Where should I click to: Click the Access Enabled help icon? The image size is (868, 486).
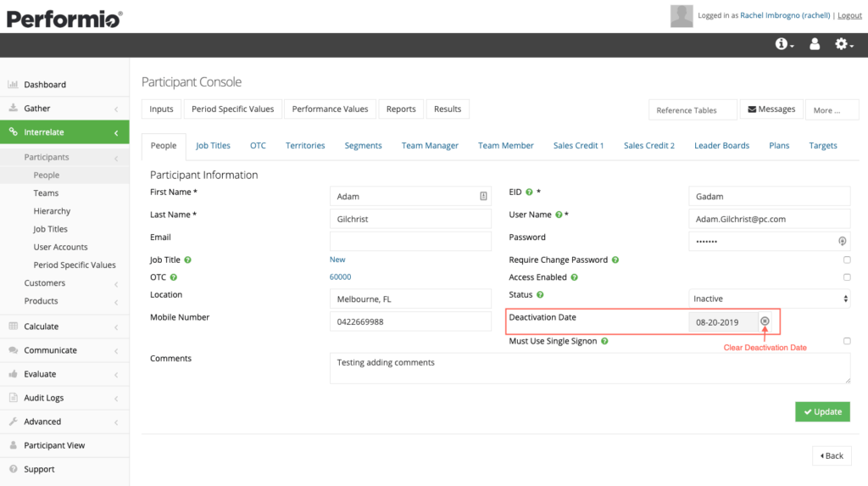point(574,277)
